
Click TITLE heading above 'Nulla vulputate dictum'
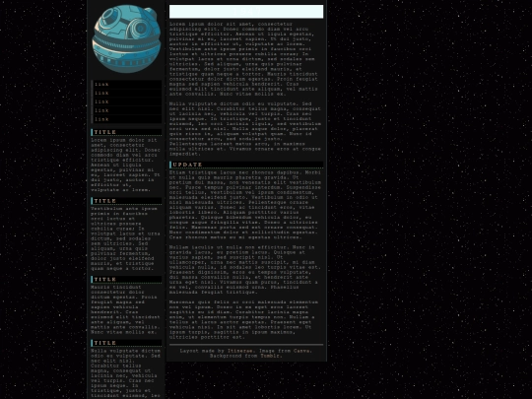pos(126,343)
